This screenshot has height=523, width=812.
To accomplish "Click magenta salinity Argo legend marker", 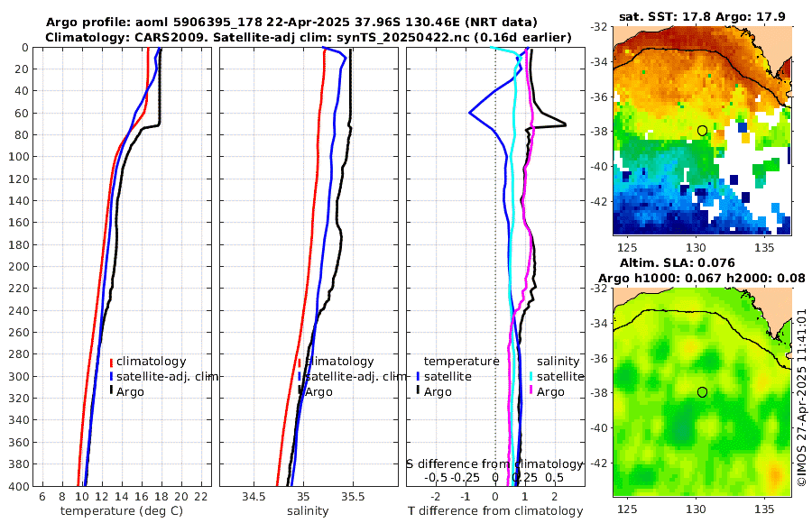I will [531, 391].
